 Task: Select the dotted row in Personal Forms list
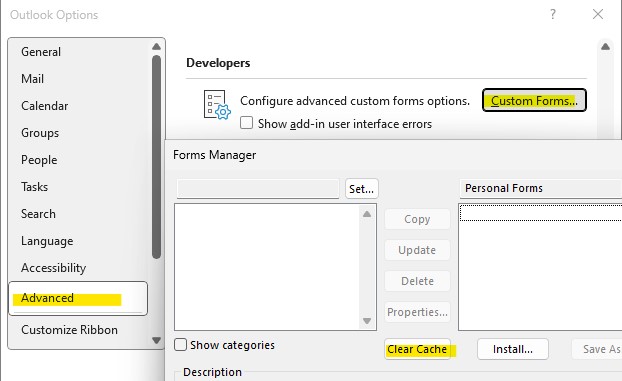[541, 213]
